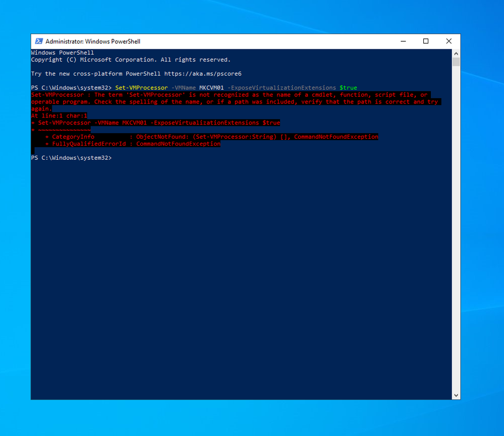Close the Administrator PowerShell window
504x436 pixels.
coord(449,41)
